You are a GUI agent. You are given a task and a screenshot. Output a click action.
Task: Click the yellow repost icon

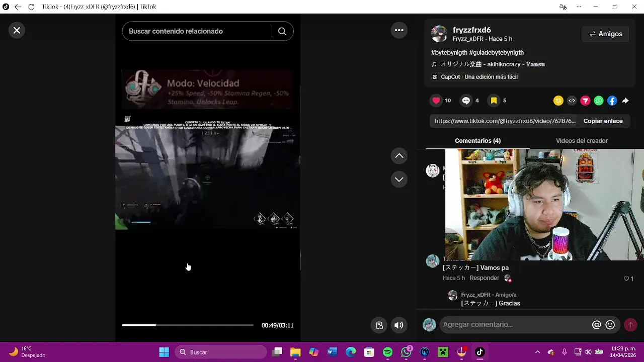coord(558,101)
